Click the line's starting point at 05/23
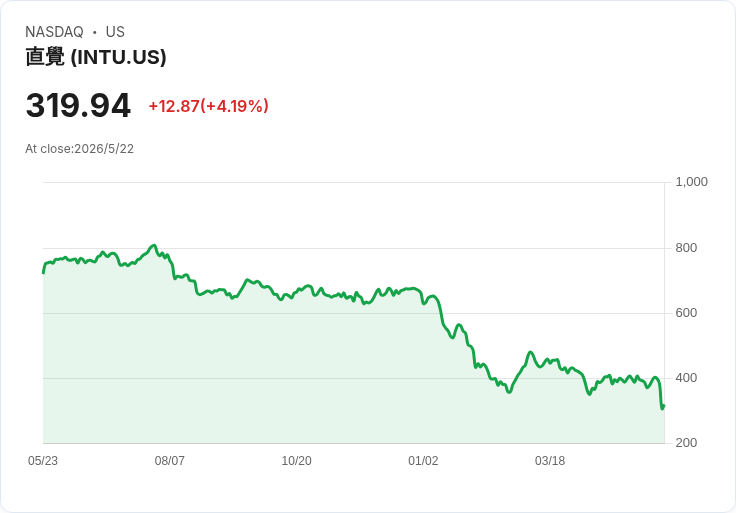Viewport: 736px width, 513px height. (x=44, y=272)
